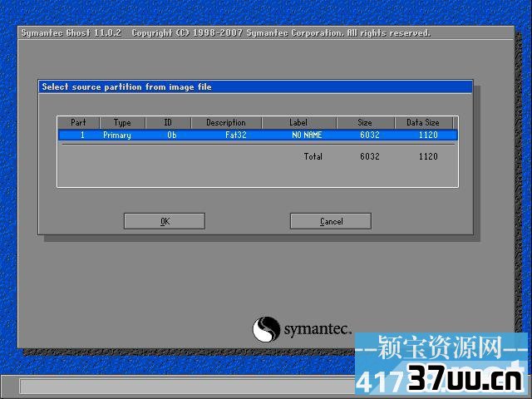Viewport: 532px width, 399px height.
Task: Click the Symantec Ghost 11.0.2 title text
Action: pos(71,33)
